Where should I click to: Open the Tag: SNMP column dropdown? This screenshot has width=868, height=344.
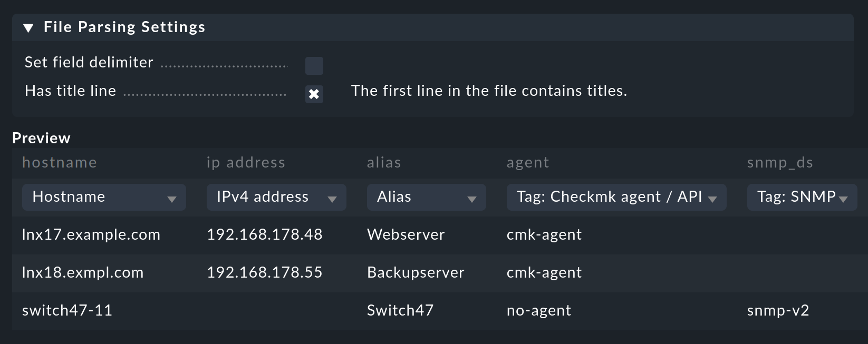pos(802,198)
